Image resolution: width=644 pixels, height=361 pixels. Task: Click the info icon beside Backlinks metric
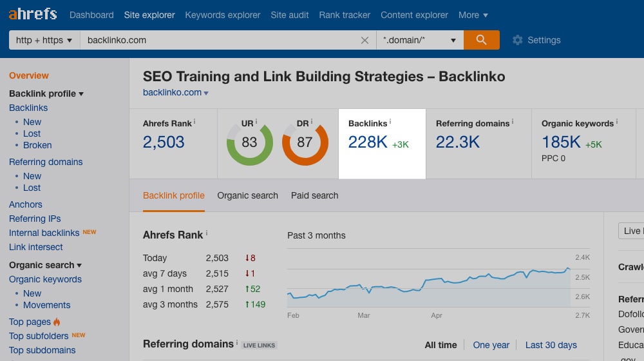point(390,122)
